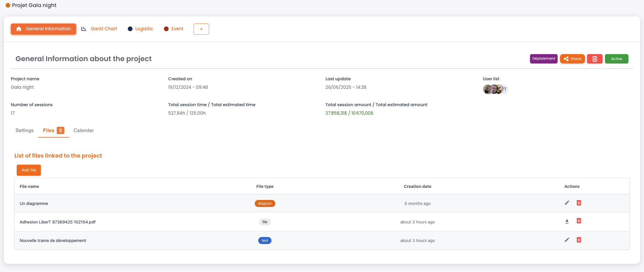644x272 pixels.
Task: Open the Settings sub-tab
Action: click(24, 131)
